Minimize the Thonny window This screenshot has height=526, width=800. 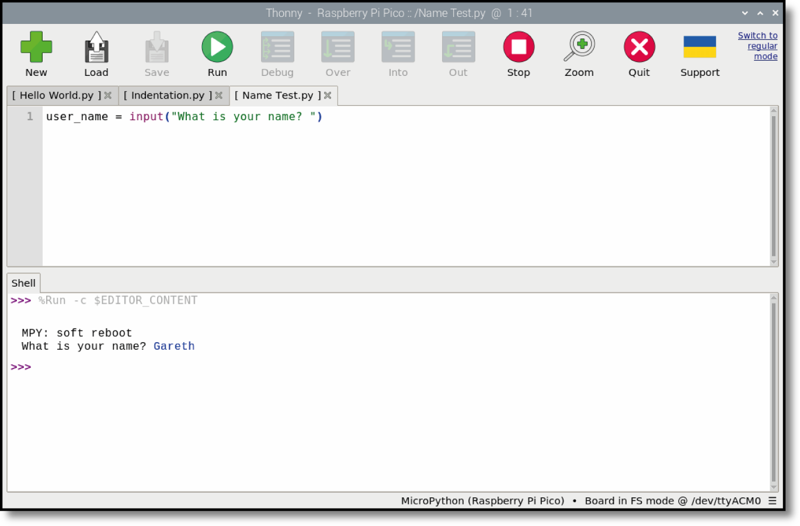[745, 13]
